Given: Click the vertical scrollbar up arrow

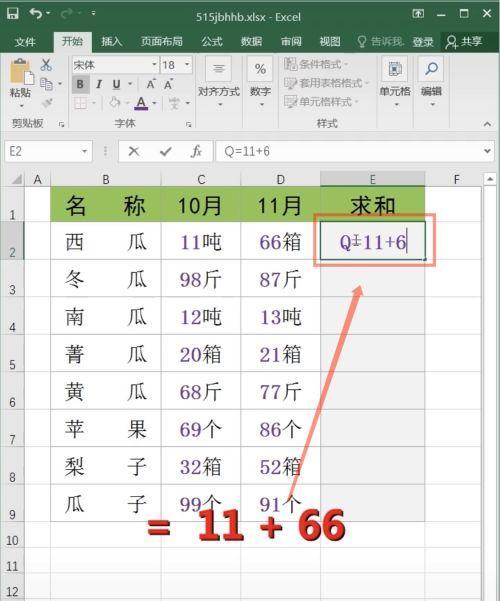Looking at the screenshot, I should point(490,179).
